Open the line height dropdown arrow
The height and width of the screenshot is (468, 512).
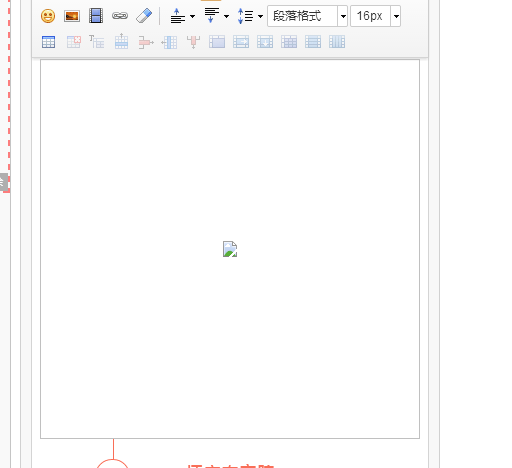[x=261, y=16]
